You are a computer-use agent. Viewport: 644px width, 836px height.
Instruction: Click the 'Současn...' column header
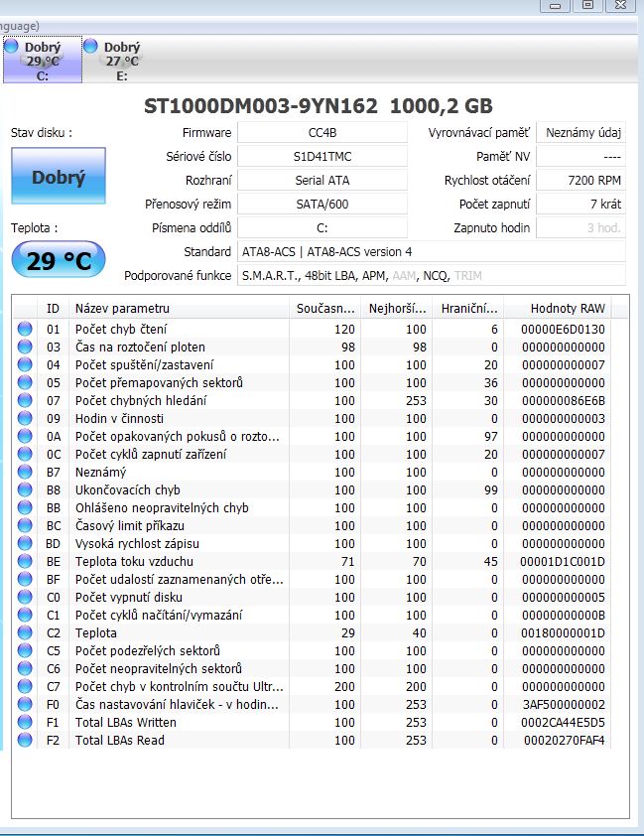[325, 308]
